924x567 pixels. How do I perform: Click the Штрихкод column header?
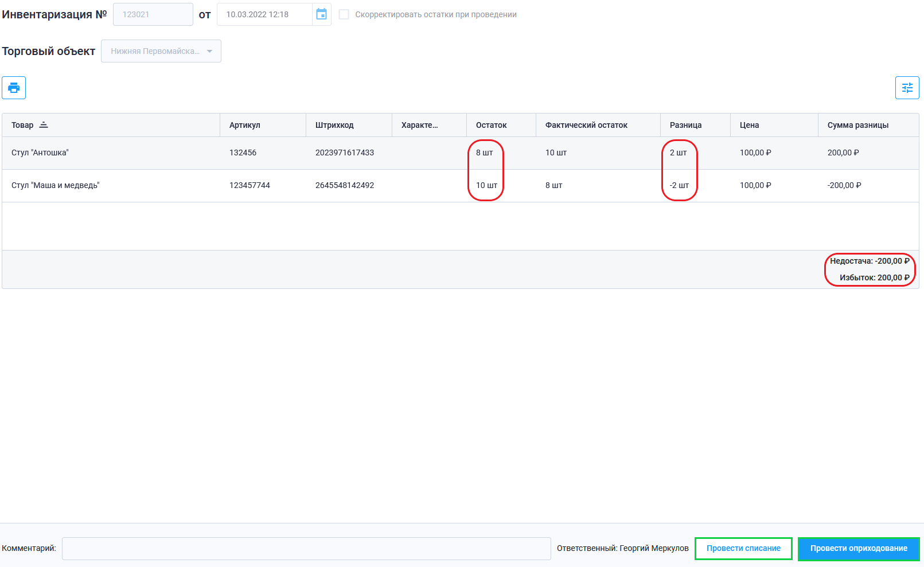pyautogui.click(x=349, y=125)
